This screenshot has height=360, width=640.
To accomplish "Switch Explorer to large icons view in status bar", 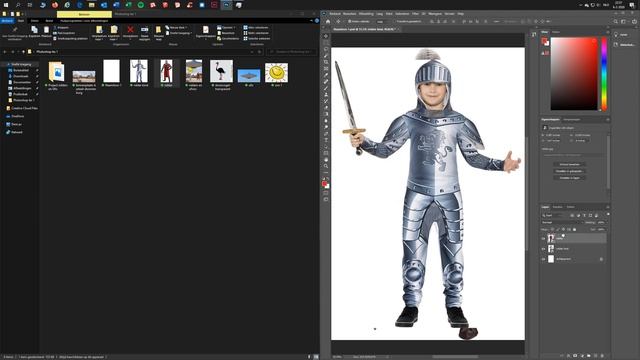I will point(316,357).
